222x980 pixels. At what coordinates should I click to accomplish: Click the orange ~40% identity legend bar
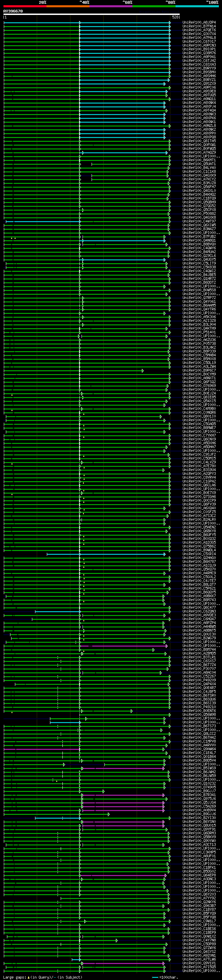pyautogui.click(x=68, y=6)
